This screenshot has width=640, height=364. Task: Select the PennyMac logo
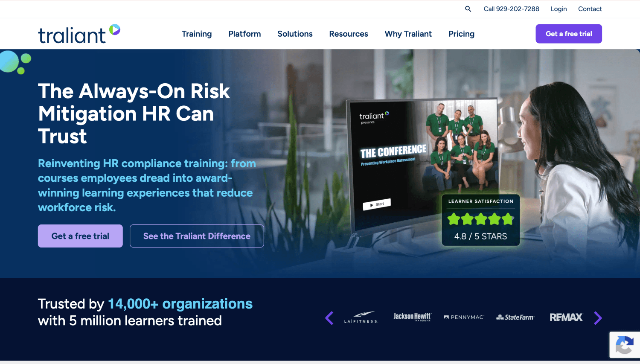tap(464, 317)
